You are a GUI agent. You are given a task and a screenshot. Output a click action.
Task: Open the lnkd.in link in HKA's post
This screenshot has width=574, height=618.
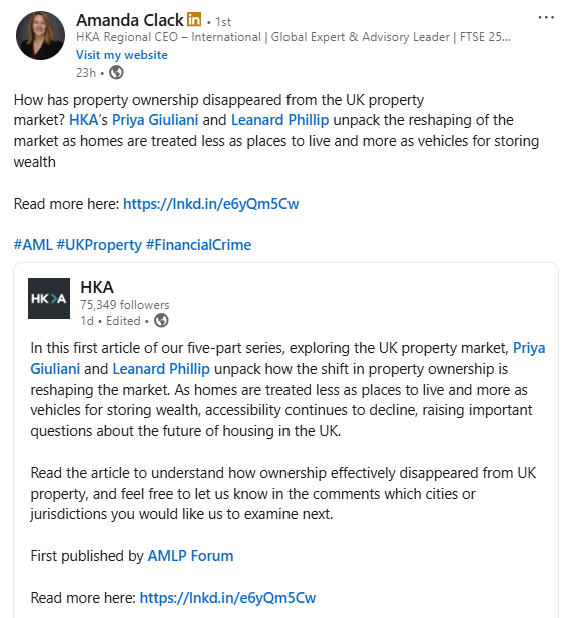click(x=228, y=598)
